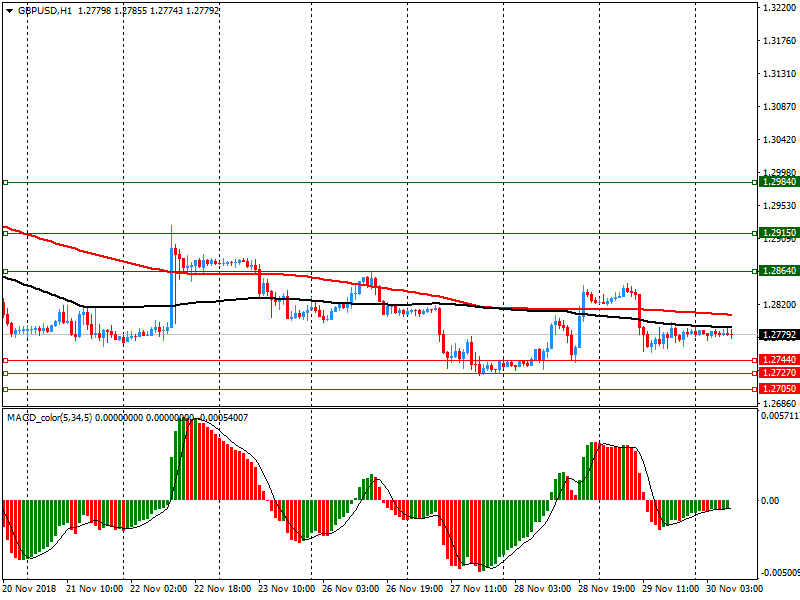Click the green 1.29840 price label
Image resolution: width=800 pixels, height=600 pixels.
[x=778, y=183]
